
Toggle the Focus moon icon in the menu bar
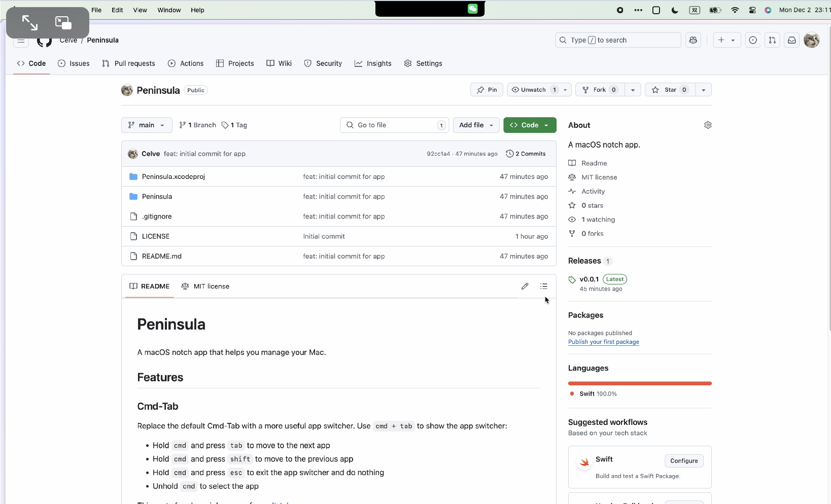pyautogui.click(x=675, y=10)
